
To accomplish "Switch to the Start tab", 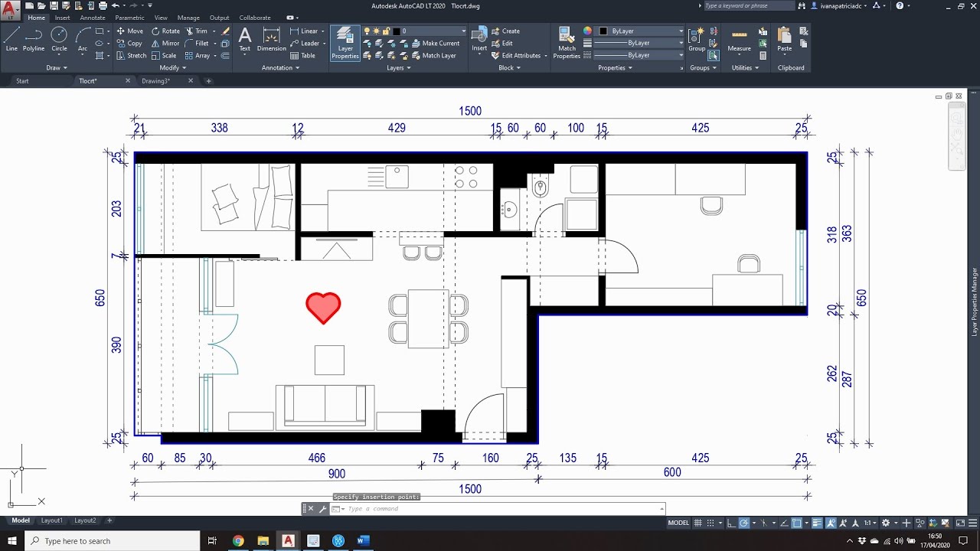I will point(23,80).
